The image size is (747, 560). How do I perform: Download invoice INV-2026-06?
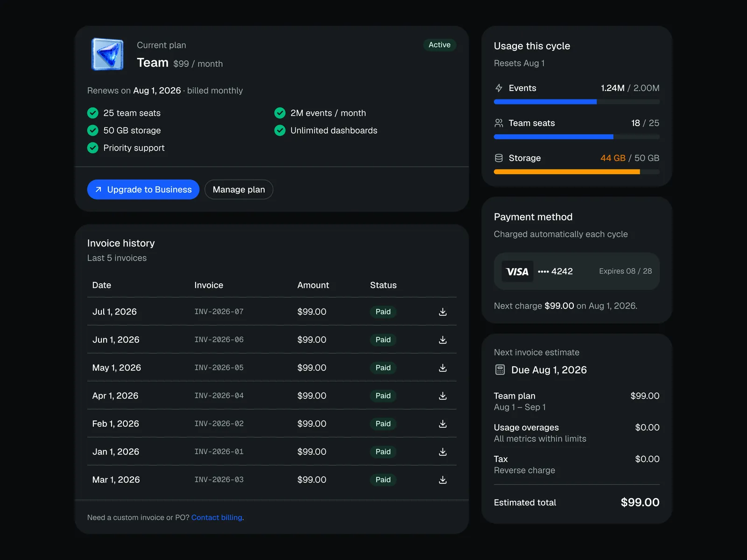[443, 340]
